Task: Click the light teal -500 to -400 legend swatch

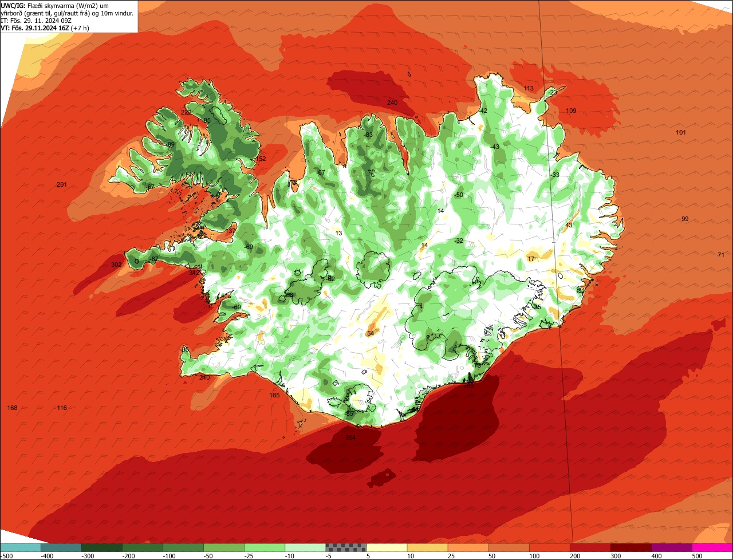Action: 20,547
